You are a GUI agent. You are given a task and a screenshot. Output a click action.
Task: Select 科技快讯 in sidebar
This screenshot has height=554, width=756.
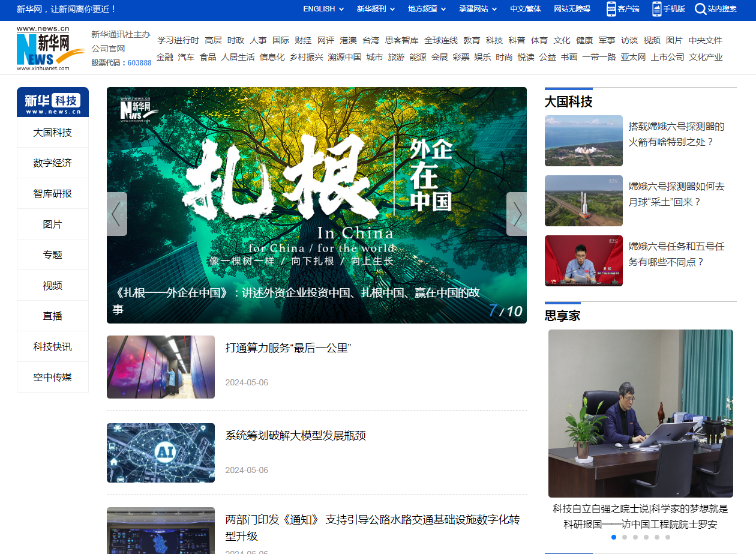[53, 347]
